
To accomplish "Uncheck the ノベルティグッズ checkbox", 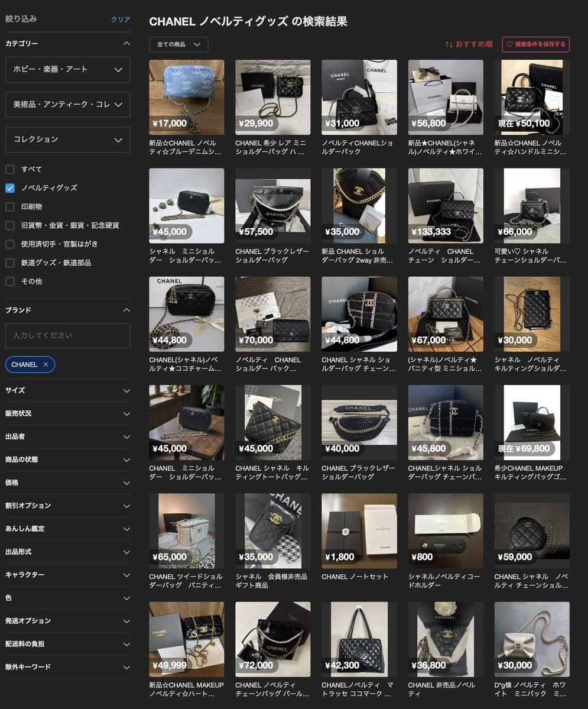I will point(10,188).
